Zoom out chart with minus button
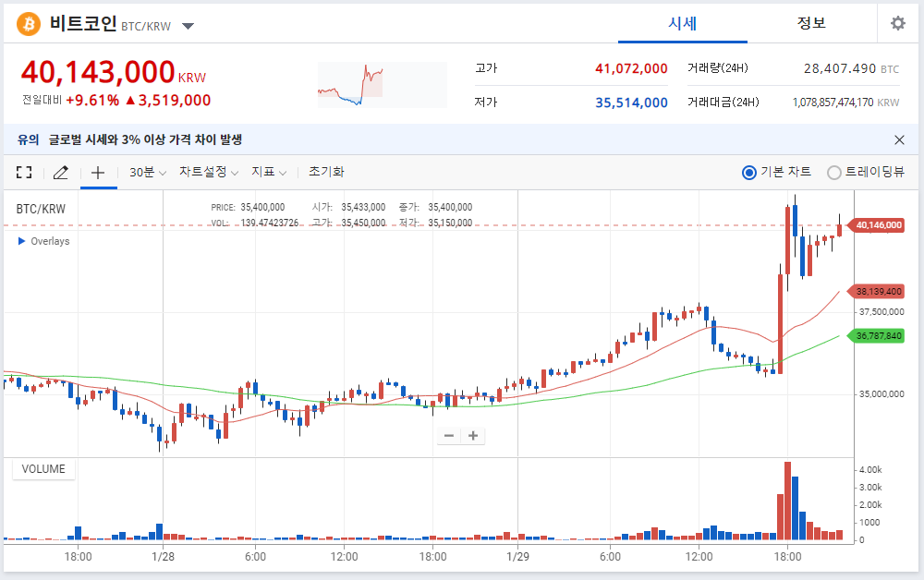 449,436
